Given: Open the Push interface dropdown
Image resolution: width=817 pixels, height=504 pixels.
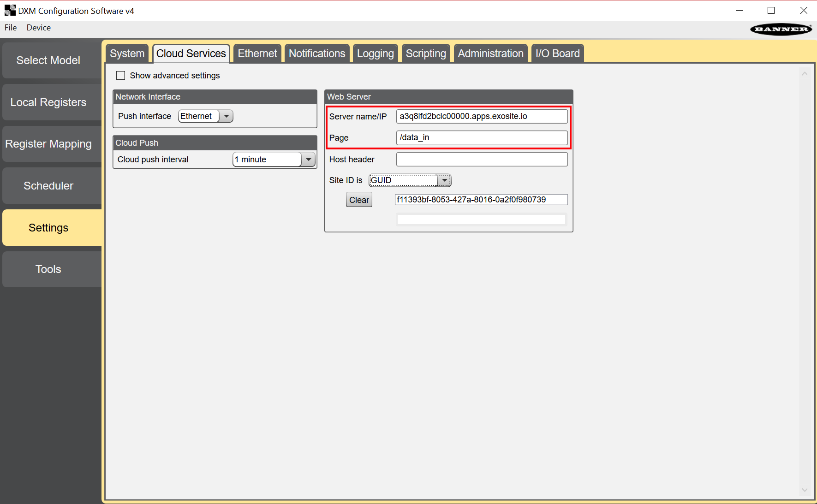Looking at the screenshot, I should click(206, 116).
